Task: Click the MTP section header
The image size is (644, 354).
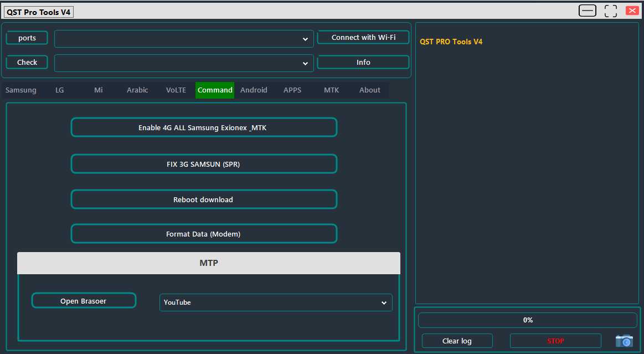Action: 209,263
